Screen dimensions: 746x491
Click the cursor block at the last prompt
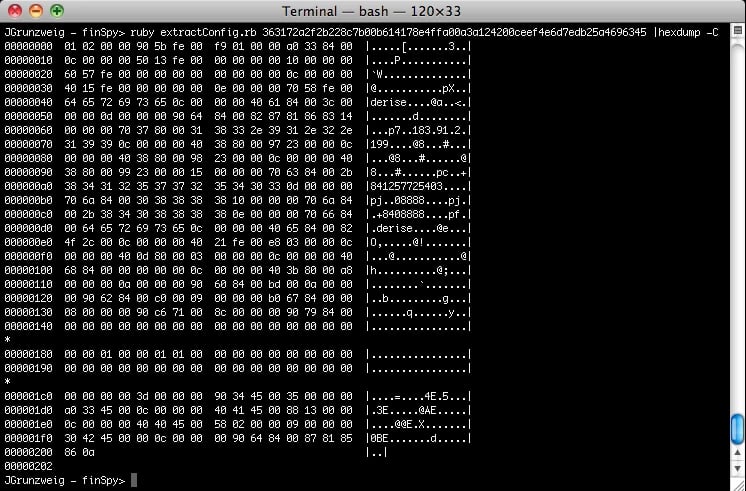[134, 481]
